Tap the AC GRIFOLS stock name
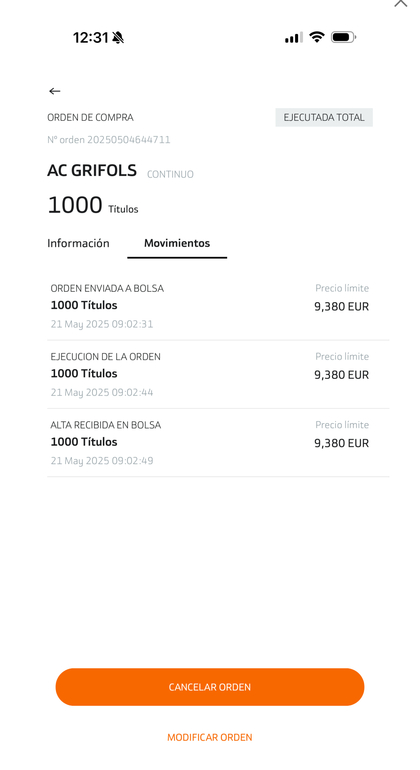 (92, 170)
